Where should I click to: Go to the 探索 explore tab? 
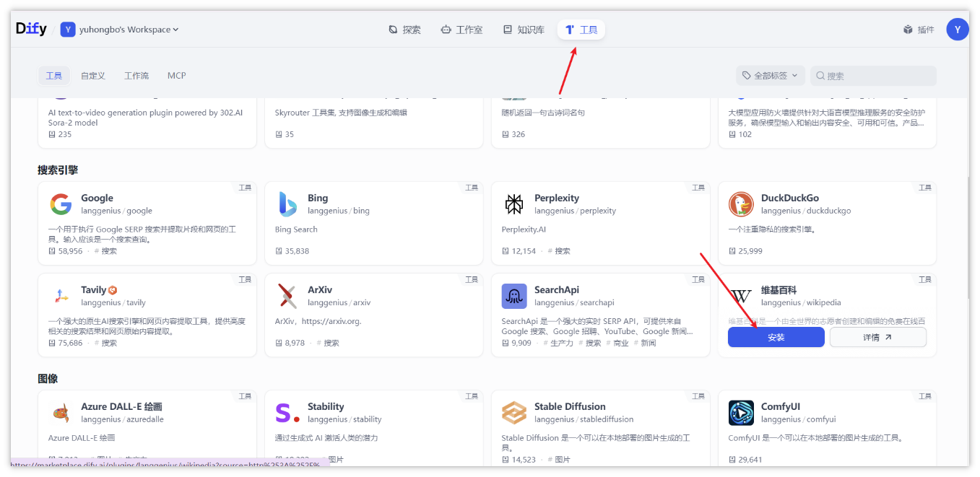pyautogui.click(x=404, y=30)
